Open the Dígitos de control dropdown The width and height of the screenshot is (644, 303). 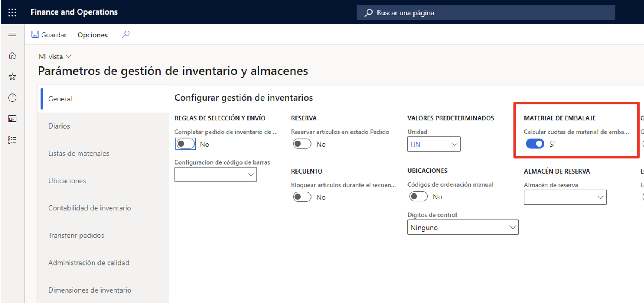463,227
